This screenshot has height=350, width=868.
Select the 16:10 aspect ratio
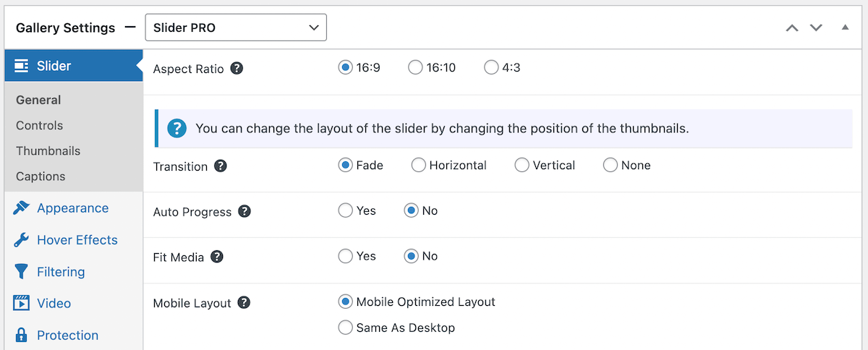click(415, 67)
